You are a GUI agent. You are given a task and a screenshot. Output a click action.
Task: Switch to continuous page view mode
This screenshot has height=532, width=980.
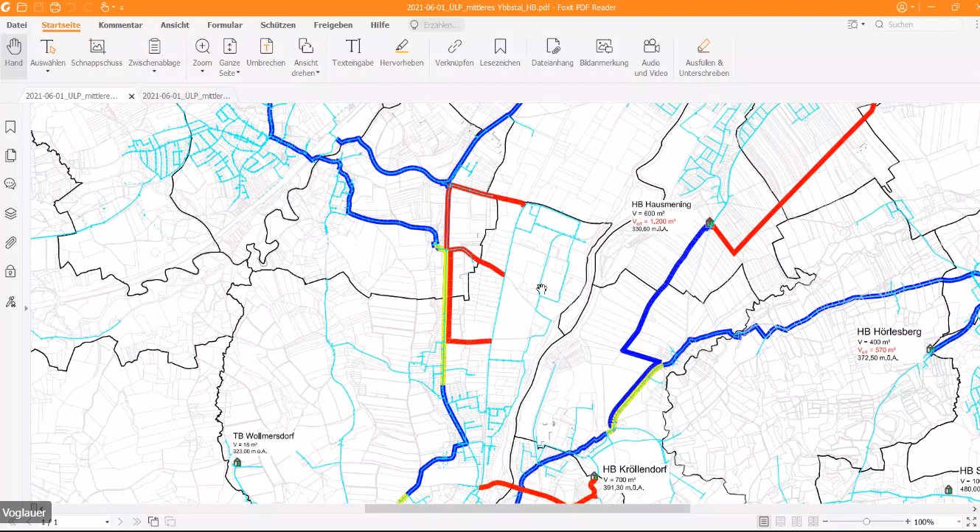click(x=780, y=522)
